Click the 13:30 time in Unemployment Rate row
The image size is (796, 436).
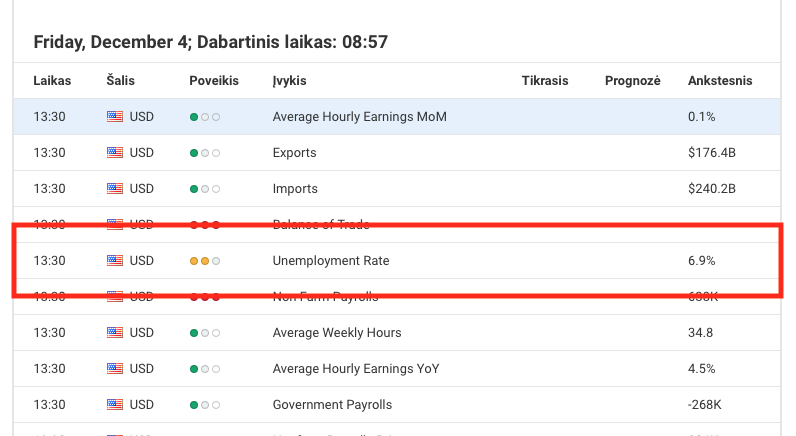49,261
